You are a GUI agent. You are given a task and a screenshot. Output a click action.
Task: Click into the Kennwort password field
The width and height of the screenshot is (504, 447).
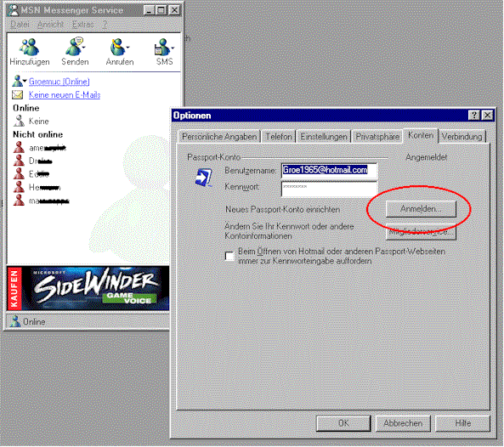click(329, 189)
